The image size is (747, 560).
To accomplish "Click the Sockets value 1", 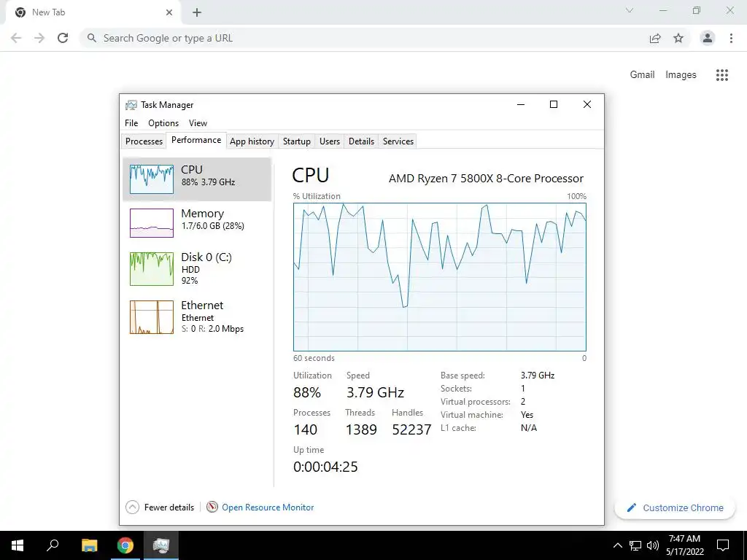I will 523,388.
